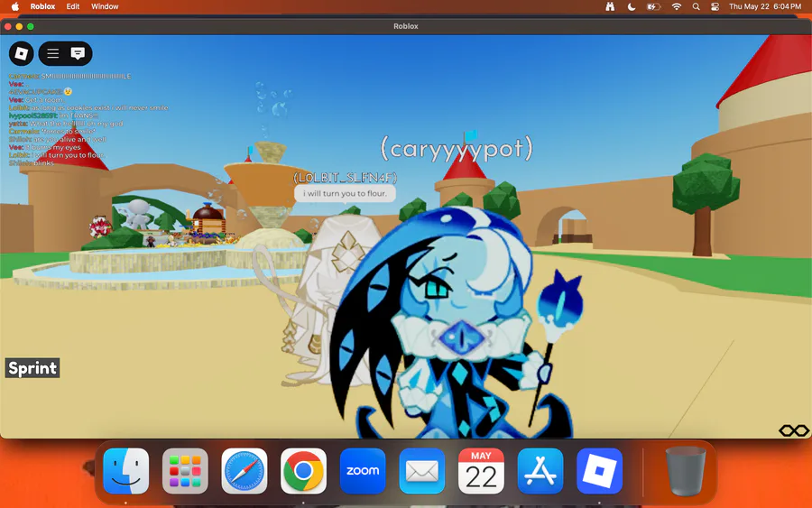Click chat message 'Get a room.'
This screenshot has width=812, height=508.
pos(36,100)
